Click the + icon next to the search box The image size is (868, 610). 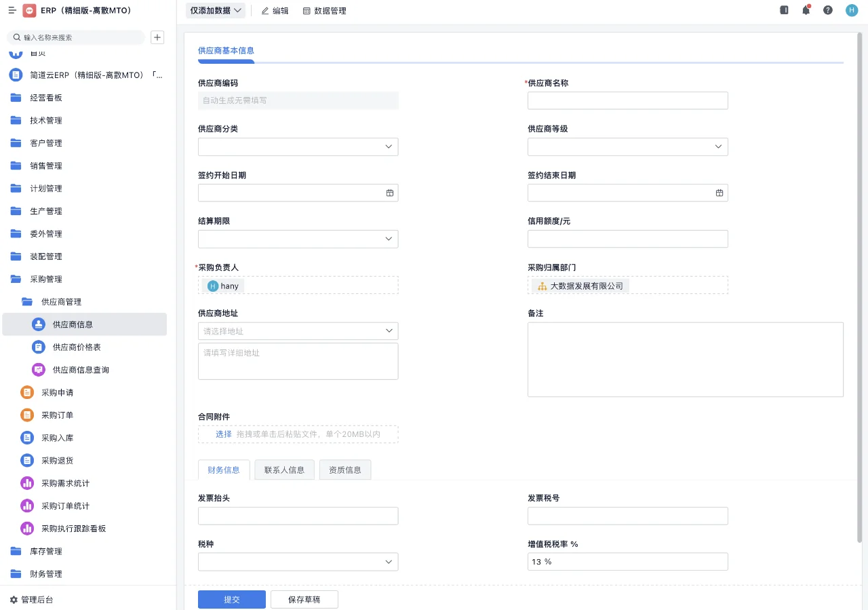coord(157,37)
